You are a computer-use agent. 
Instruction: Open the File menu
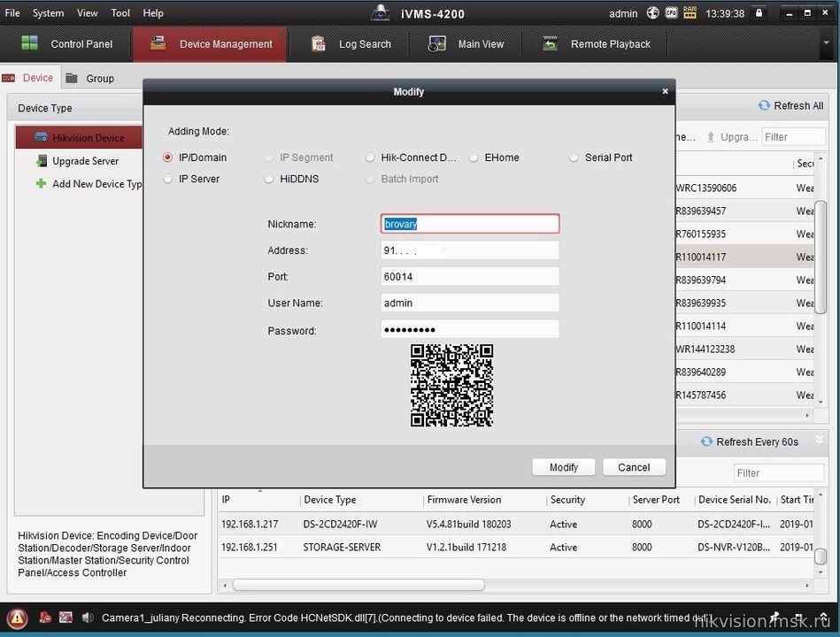point(12,13)
